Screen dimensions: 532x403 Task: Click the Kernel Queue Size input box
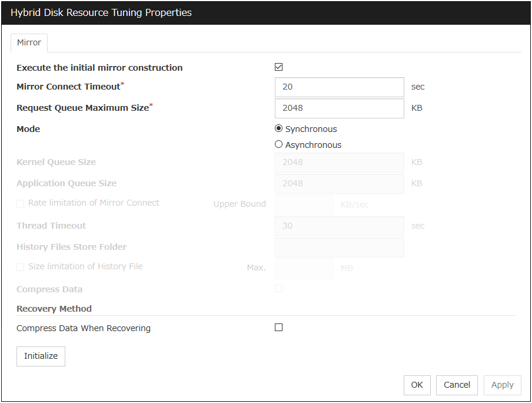(x=339, y=162)
